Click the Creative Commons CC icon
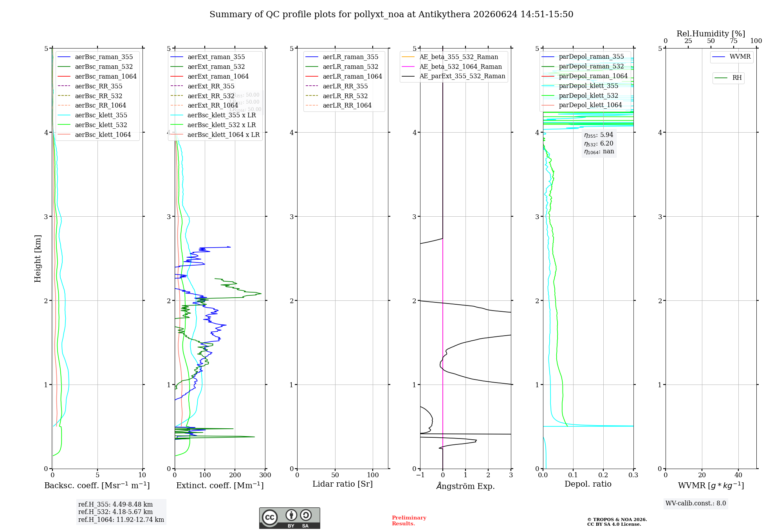 click(x=270, y=517)
